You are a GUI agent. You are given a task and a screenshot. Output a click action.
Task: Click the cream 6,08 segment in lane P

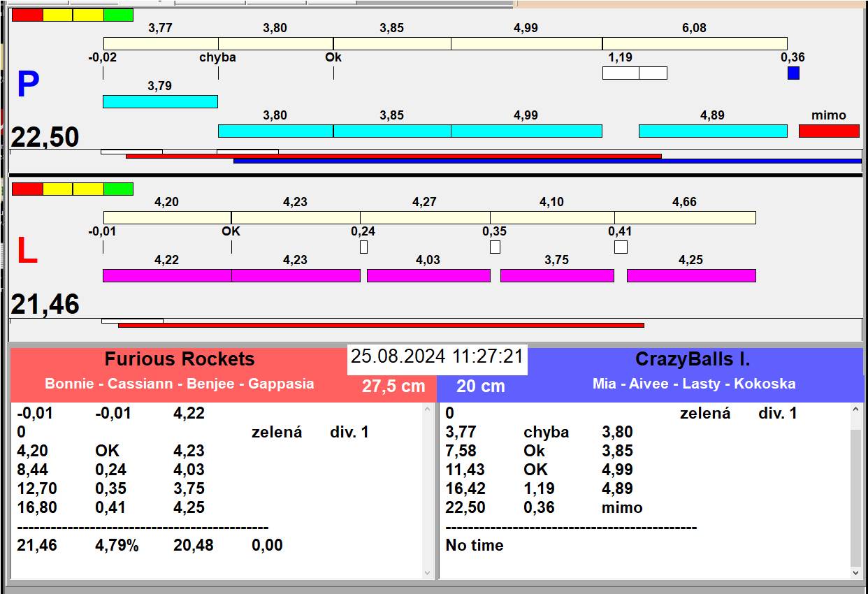[x=695, y=43]
